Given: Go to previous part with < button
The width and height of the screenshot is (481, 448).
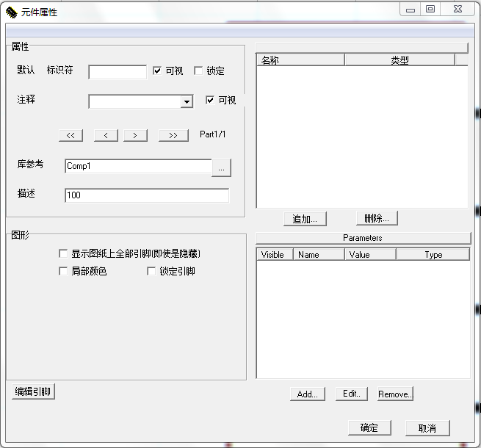Looking at the screenshot, I should coord(106,135).
